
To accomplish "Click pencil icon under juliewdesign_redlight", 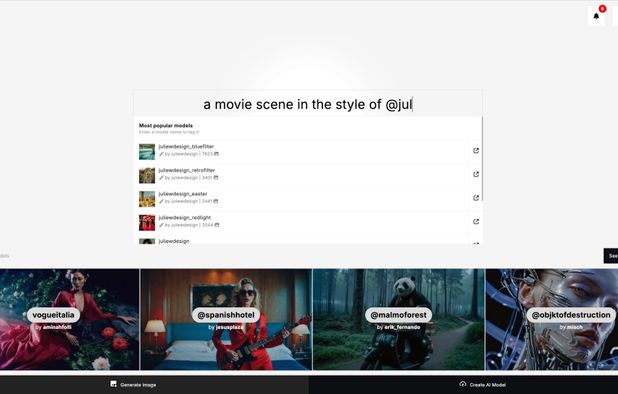I will point(161,225).
